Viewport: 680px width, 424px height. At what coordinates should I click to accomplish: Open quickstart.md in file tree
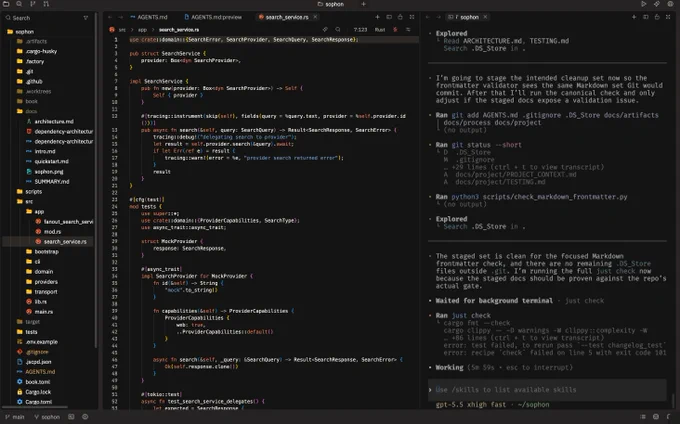[47, 161]
